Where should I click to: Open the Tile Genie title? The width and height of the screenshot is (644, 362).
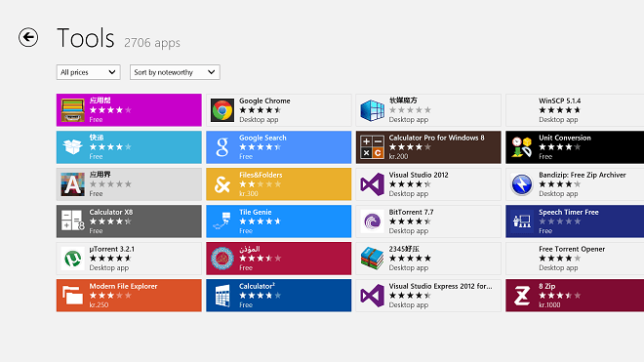tap(255, 212)
